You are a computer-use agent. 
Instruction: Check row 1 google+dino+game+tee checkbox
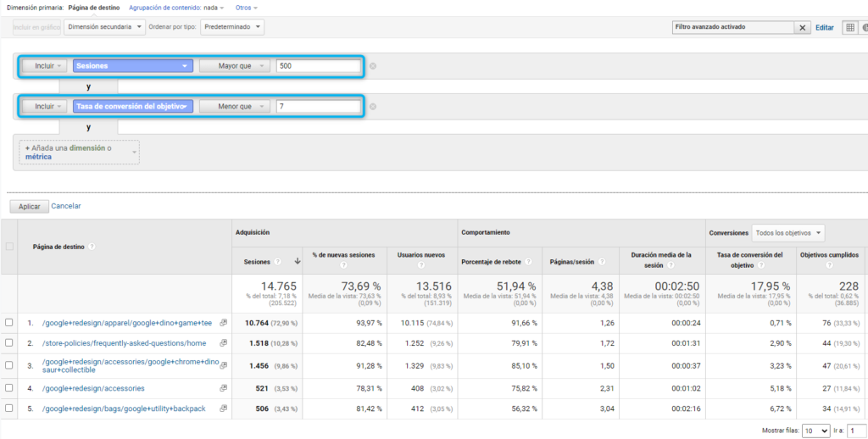tap(8, 323)
